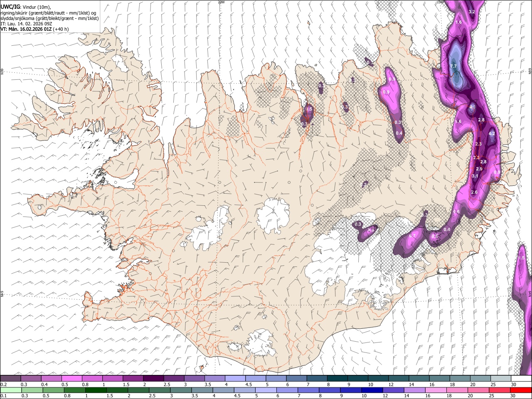This screenshot has height=399, width=532.
Task: Click light lavender 4 swatch in snow legend
Action: (235, 378)
